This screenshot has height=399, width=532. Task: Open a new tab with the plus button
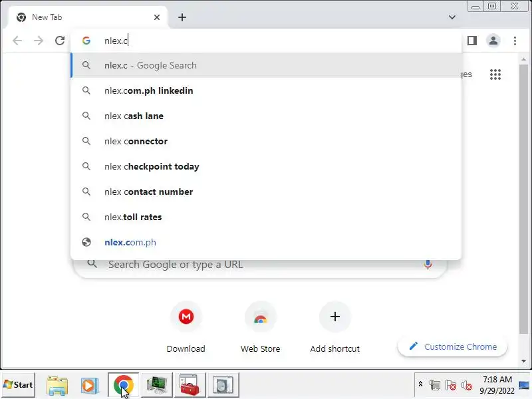(x=182, y=17)
